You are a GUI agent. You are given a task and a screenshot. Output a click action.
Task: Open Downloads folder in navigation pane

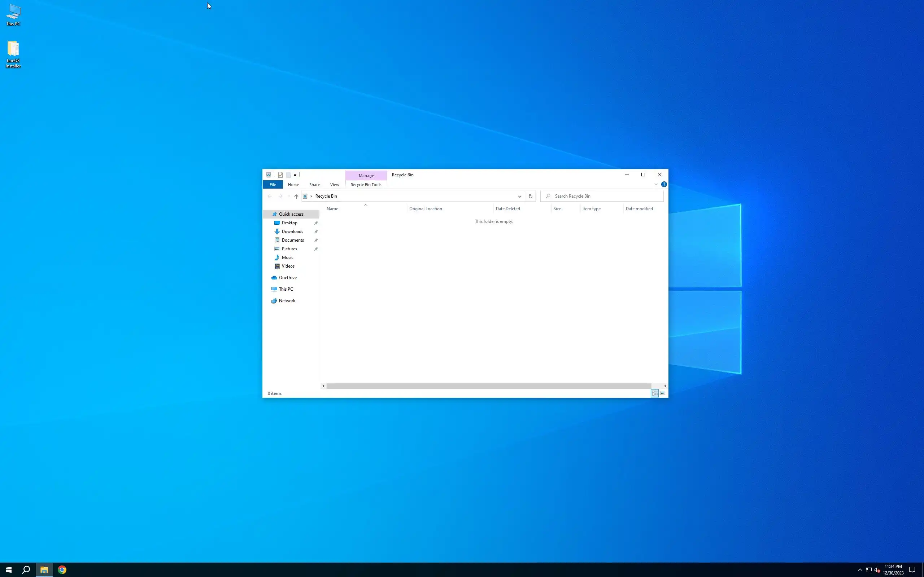click(292, 232)
